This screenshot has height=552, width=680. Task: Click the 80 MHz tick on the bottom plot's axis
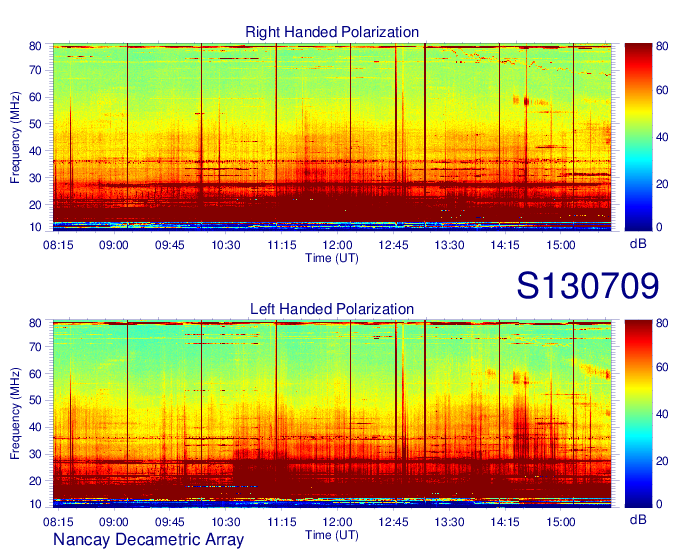(35, 323)
